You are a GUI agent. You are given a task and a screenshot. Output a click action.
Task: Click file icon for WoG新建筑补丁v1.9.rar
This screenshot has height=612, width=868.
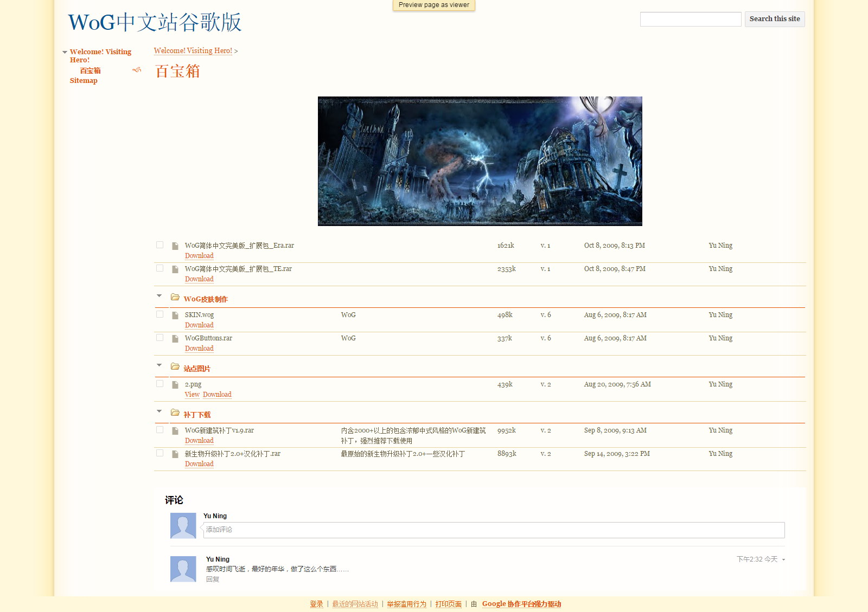coord(175,431)
